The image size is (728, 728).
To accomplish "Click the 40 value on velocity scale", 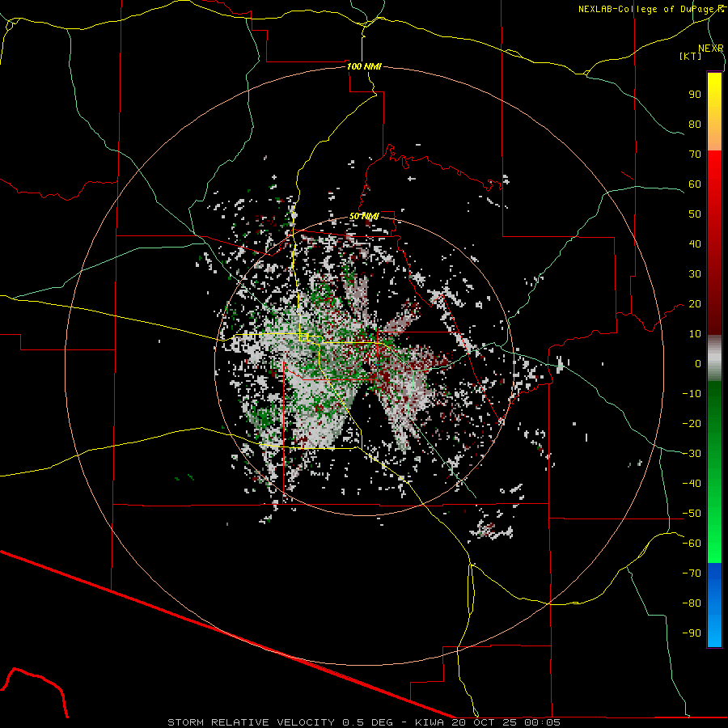I will 695,244.
